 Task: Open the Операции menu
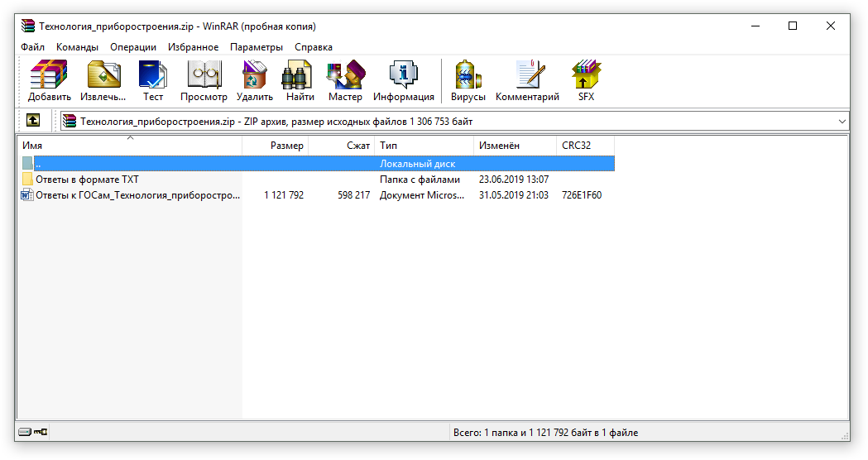(133, 47)
